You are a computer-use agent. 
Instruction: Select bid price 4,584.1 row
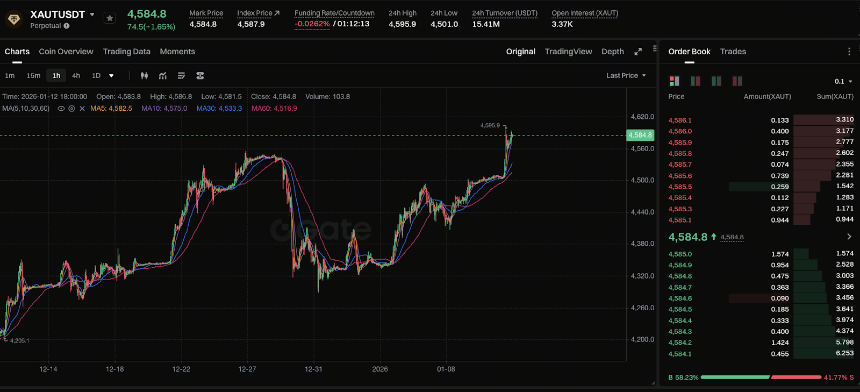tap(761, 354)
